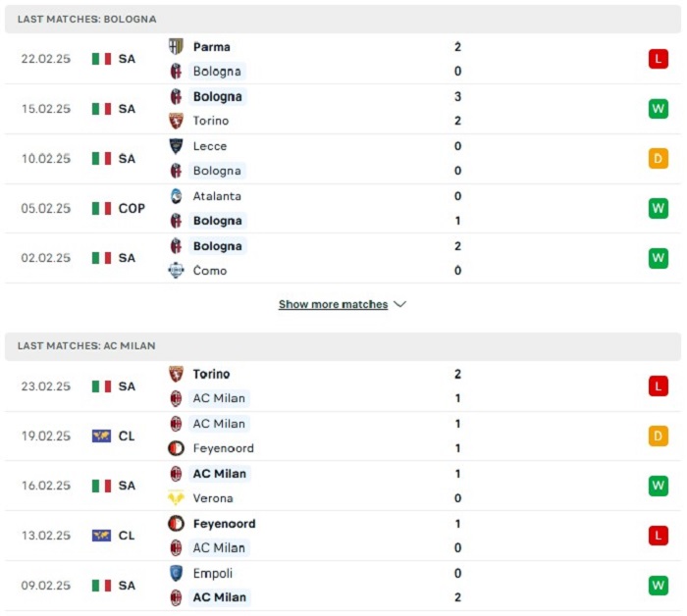Click the orange D badge for Lecce match
Image resolution: width=687 pixels, height=616 pixels.
click(x=659, y=158)
